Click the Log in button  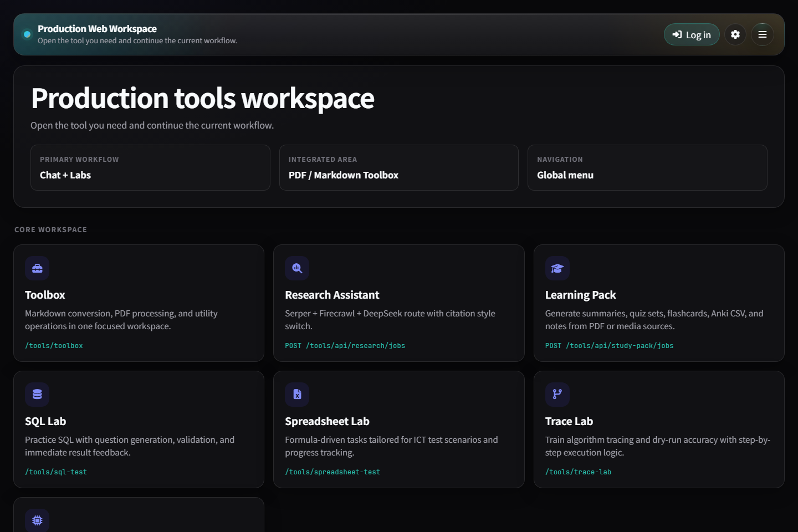coord(692,34)
